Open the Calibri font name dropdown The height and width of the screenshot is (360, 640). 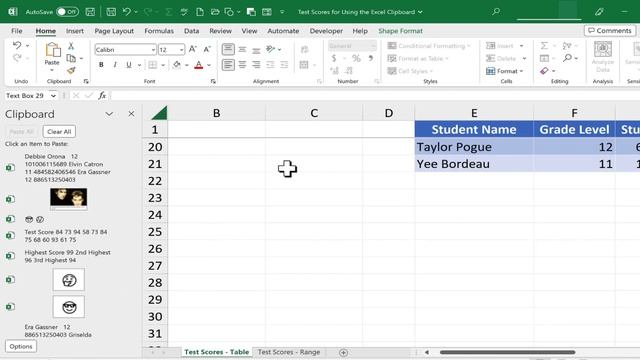153,50
